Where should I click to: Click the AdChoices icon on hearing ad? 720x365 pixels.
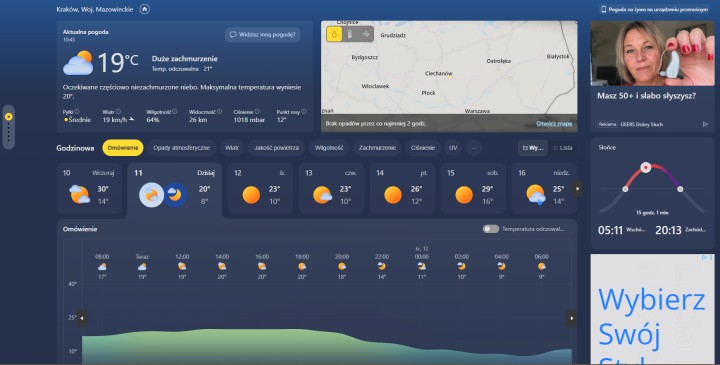(x=705, y=124)
